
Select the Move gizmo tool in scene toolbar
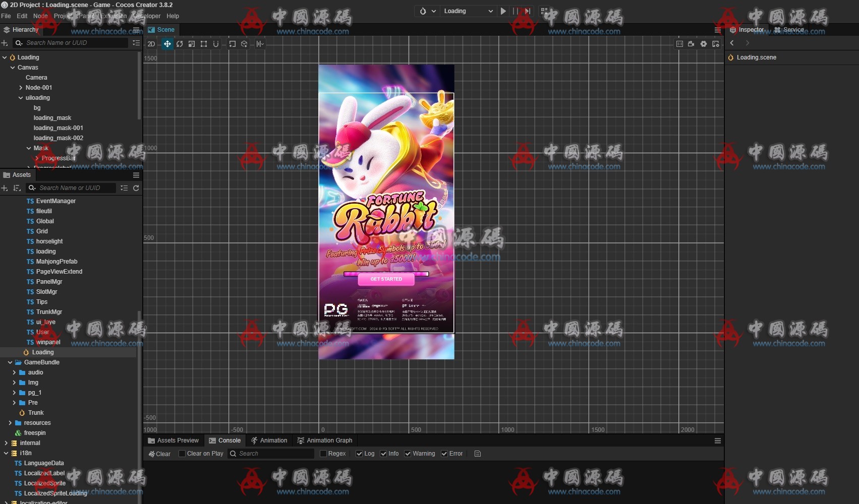point(167,44)
